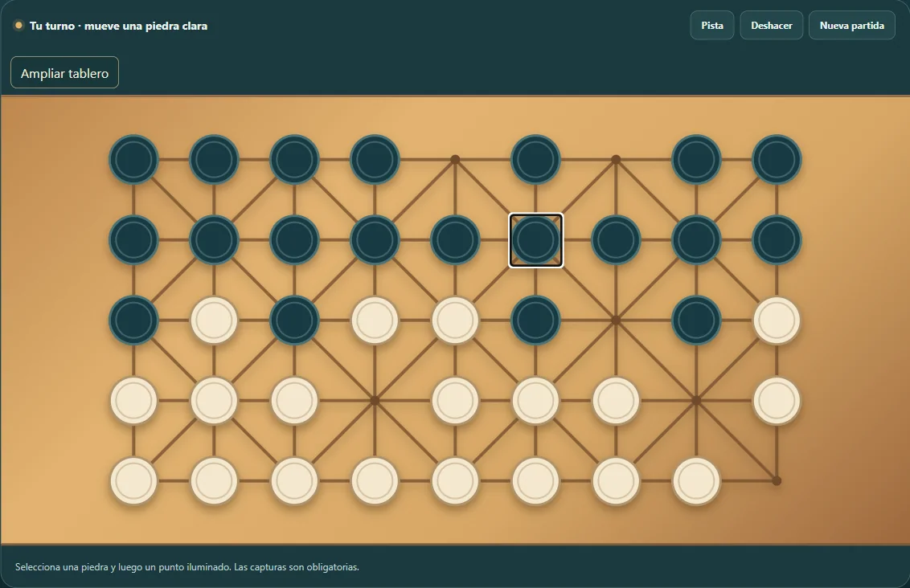910x588 pixels.
Task: Click the dark stone at the top-right board corner
Action: pos(777,160)
